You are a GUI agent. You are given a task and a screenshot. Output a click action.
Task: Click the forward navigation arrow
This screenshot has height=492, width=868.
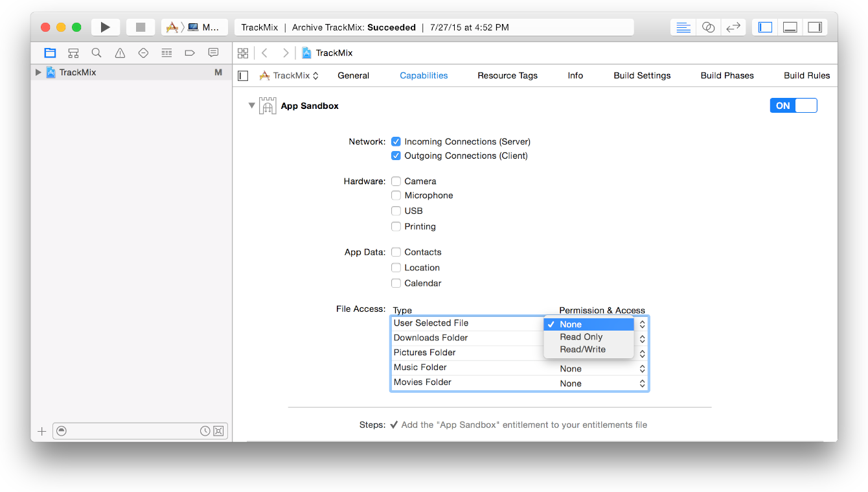286,53
